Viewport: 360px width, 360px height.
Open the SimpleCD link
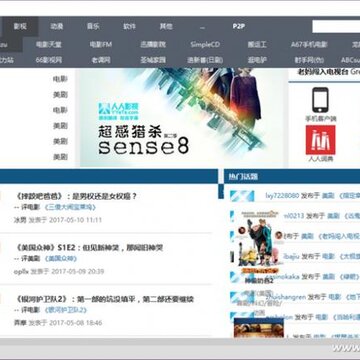[x=205, y=44]
